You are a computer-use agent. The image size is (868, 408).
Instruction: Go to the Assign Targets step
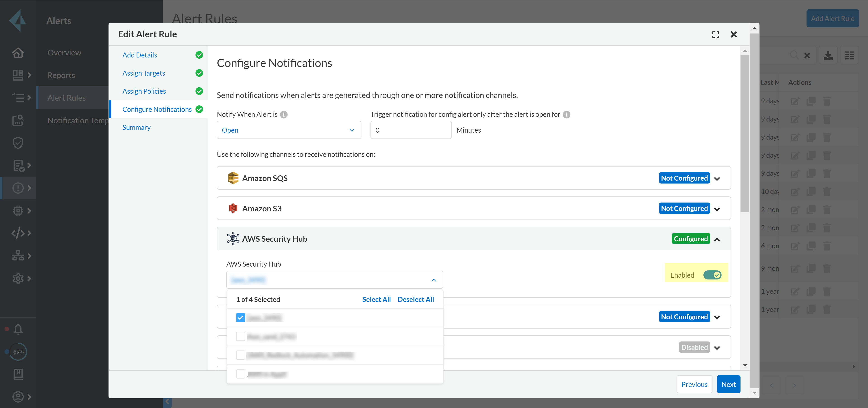point(144,73)
